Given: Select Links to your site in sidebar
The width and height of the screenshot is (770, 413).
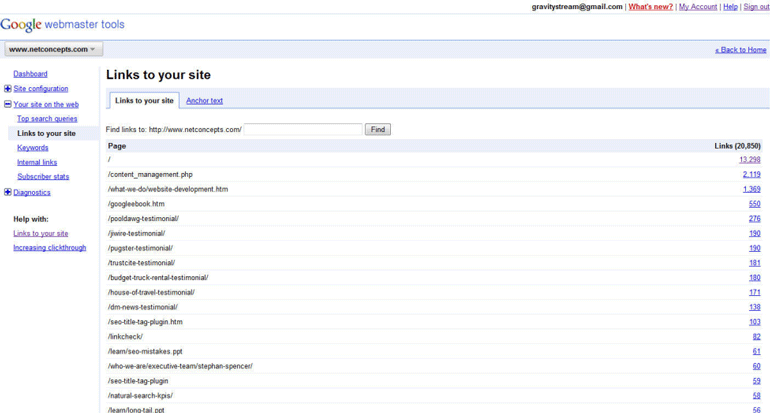Looking at the screenshot, I should tap(47, 134).
